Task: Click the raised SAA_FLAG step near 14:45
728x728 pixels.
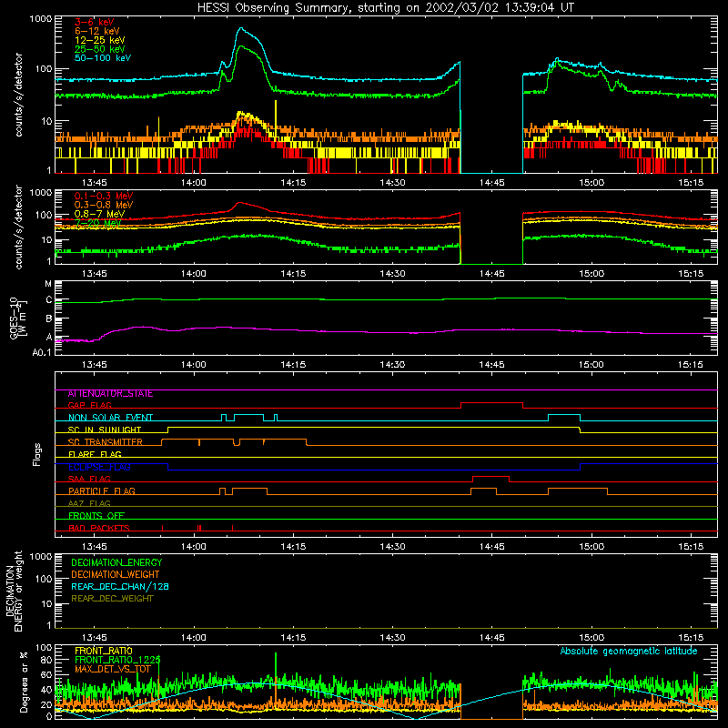Action: [x=490, y=476]
